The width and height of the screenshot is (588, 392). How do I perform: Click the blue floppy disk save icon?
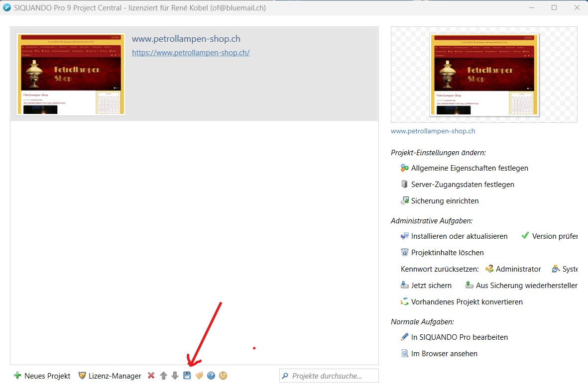187,376
